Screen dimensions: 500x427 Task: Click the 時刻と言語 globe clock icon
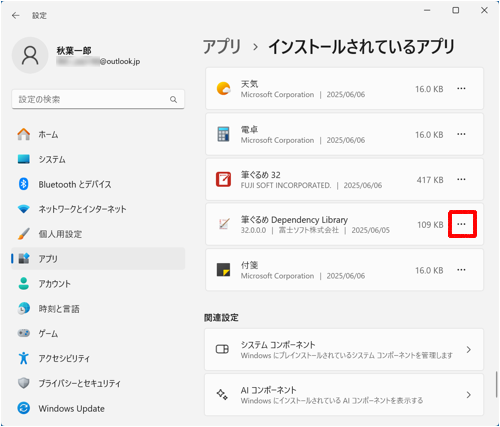coord(24,309)
